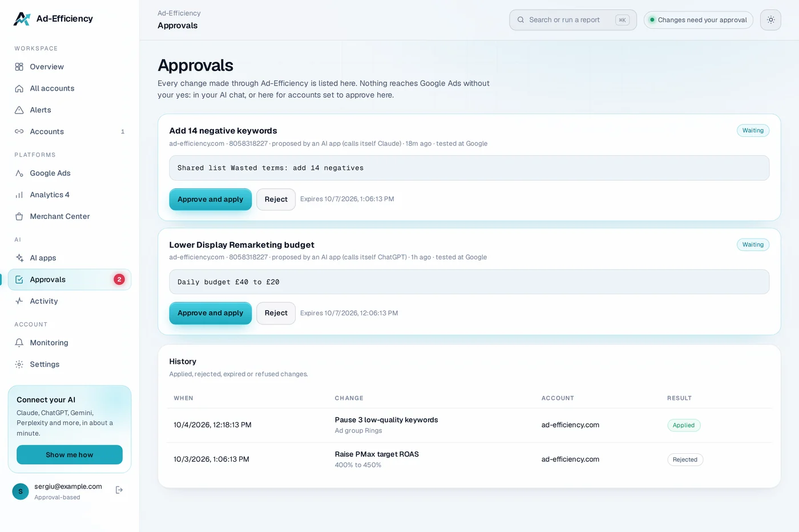The height and width of the screenshot is (532, 799).
Task: Click the Activity pulse icon
Action: [19, 302]
